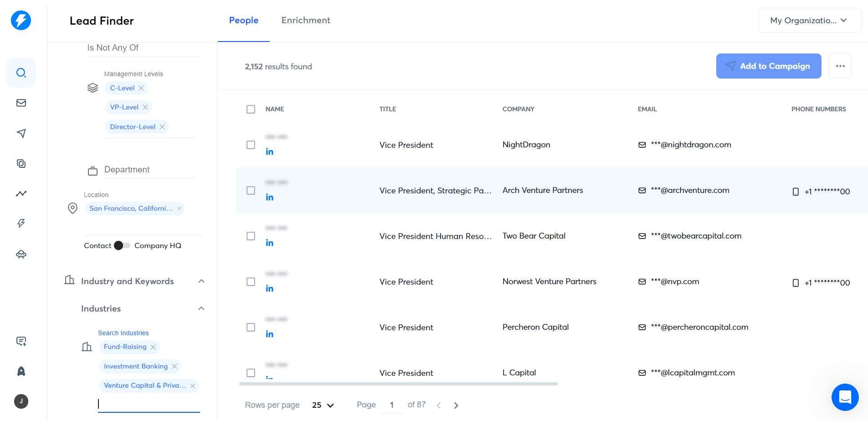Check the Norwest Venture Partners row checkbox
The width and height of the screenshot is (868, 421).
(251, 281)
